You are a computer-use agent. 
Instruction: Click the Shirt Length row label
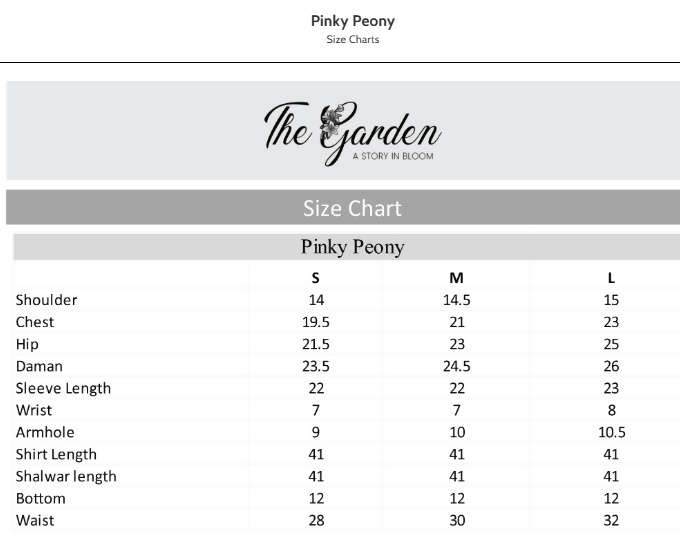pos(56,454)
